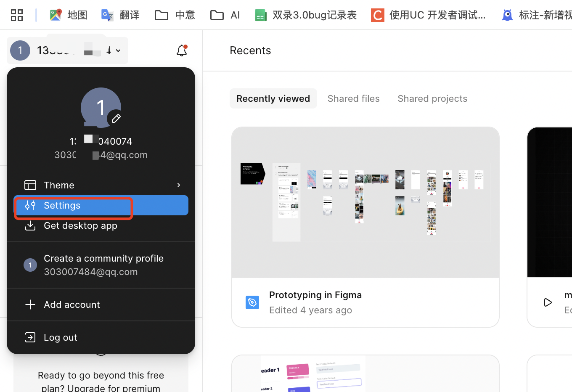This screenshot has width=572, height=392.
Task: Open the 翻译 translate bookmark
Action: (120, 15)
